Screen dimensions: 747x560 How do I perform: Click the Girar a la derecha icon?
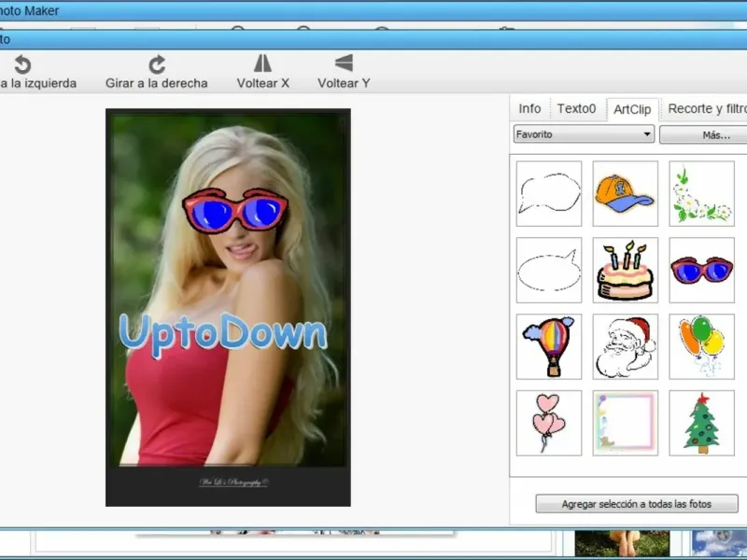tap(157, 63)
